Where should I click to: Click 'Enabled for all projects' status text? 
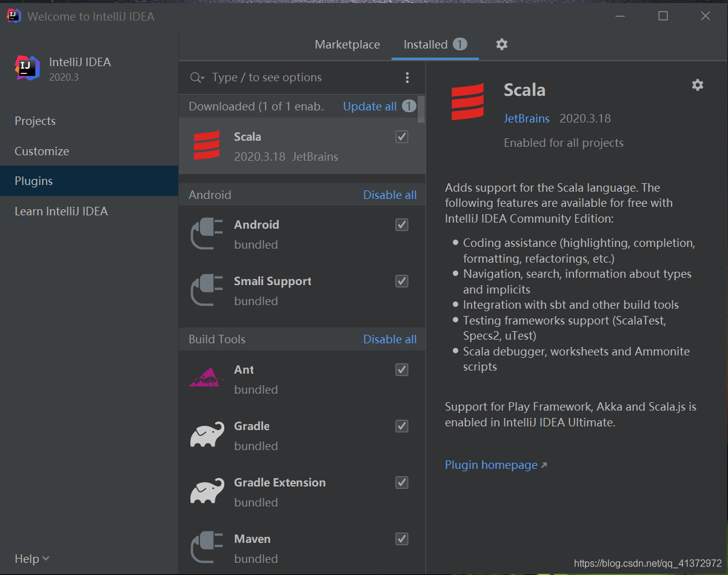click(x=564, y=143)
